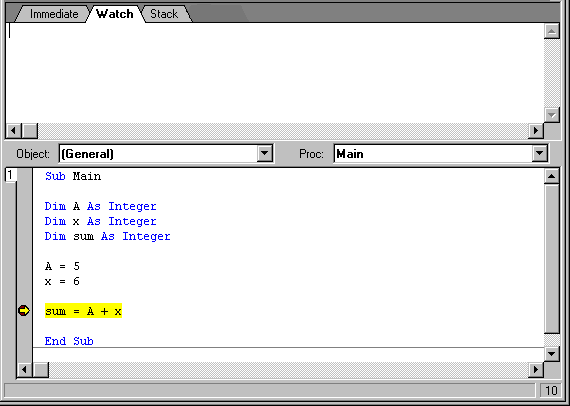Expand the Object (General) dropdown
This screenshot has height=406, width=570.
[265, 154]
